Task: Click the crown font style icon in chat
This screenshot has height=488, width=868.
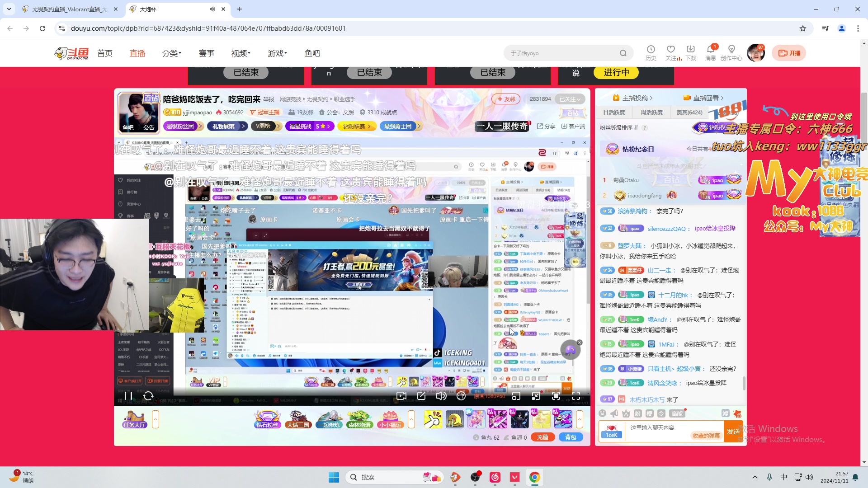Action: 626,413
